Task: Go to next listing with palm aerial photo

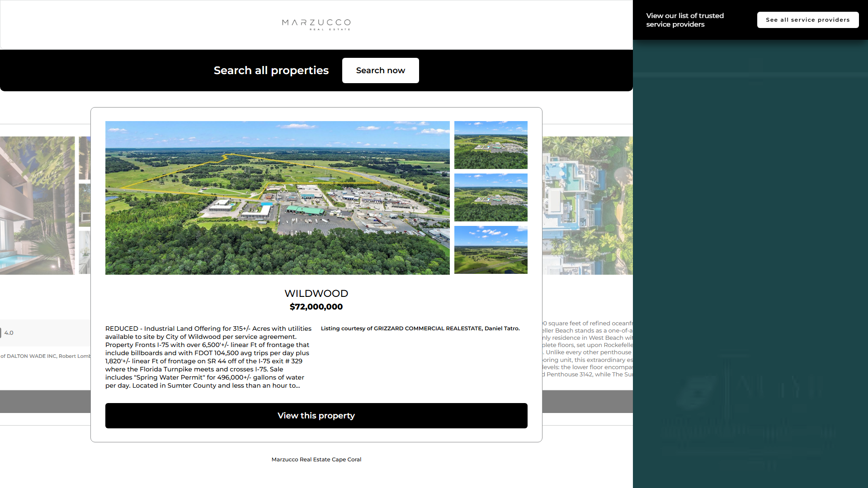Action: tap(587, 206)
